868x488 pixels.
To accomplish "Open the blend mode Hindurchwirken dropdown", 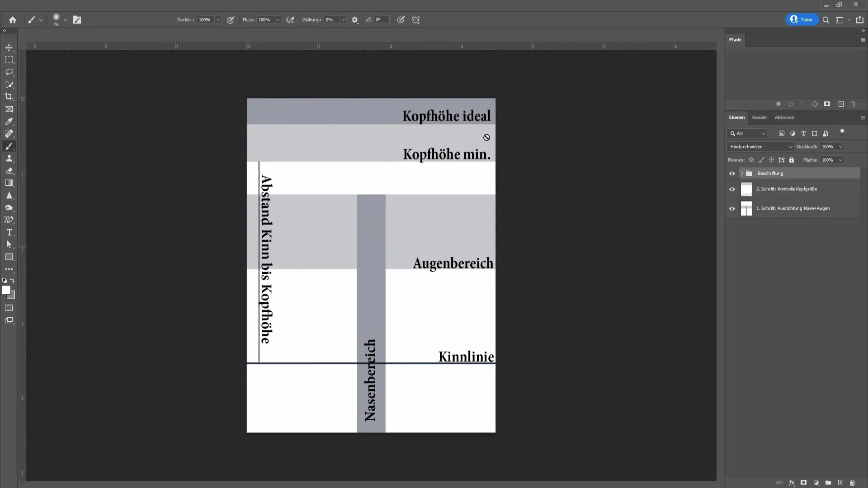I will click(760, 147).
